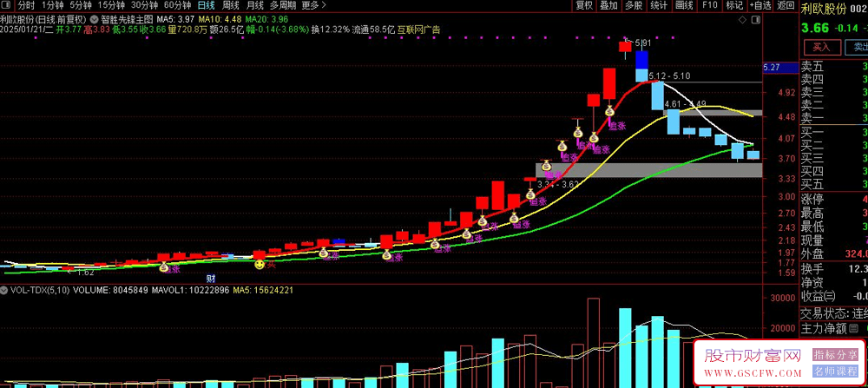The width and height of the screenshot is (868, 388).
Task: Click the 返回 back button
Action: [x=786, y=5]
